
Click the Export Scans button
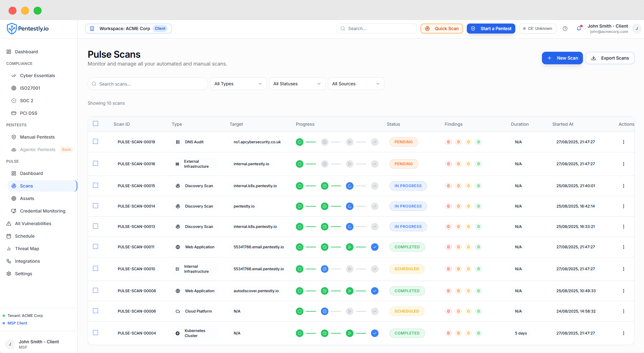(x=610, y=58)
